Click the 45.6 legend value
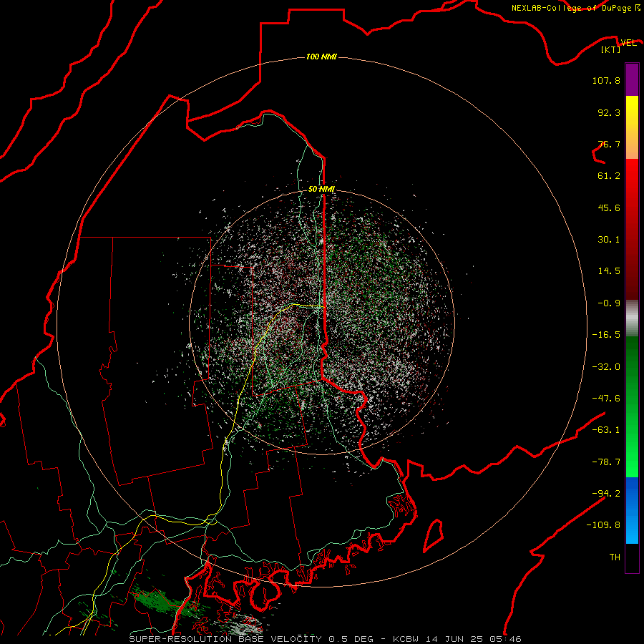This screenshot has height=644, width=644. (609, 208)
